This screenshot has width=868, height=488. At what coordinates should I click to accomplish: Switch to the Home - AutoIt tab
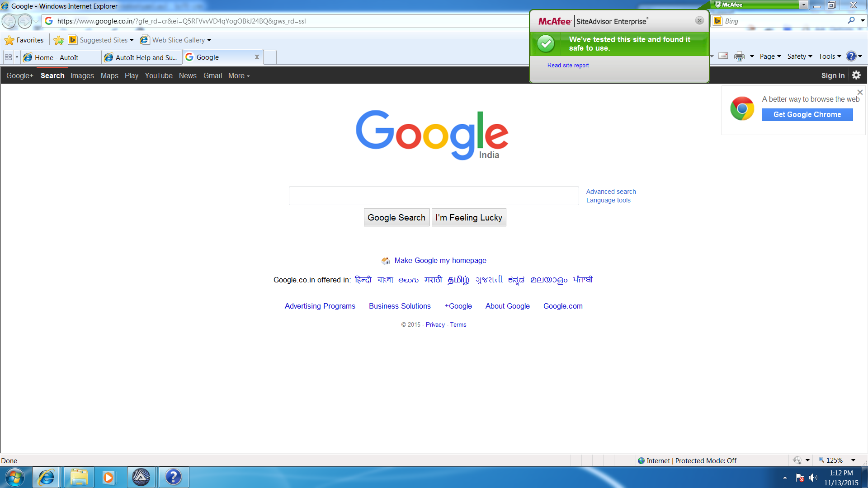click(61, 57)
